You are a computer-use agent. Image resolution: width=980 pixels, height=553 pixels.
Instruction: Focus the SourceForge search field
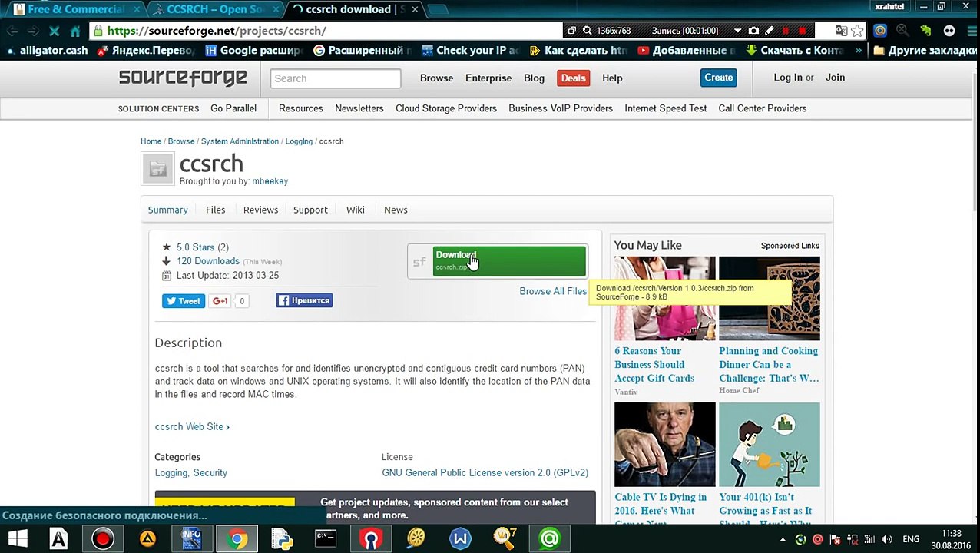click(335, 78)
